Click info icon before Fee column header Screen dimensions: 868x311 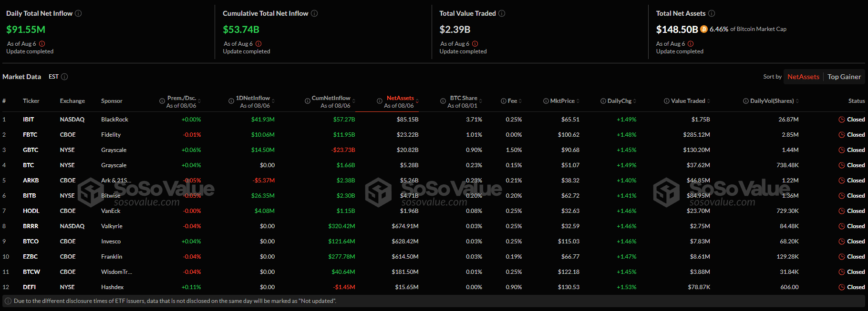(504, 101)
